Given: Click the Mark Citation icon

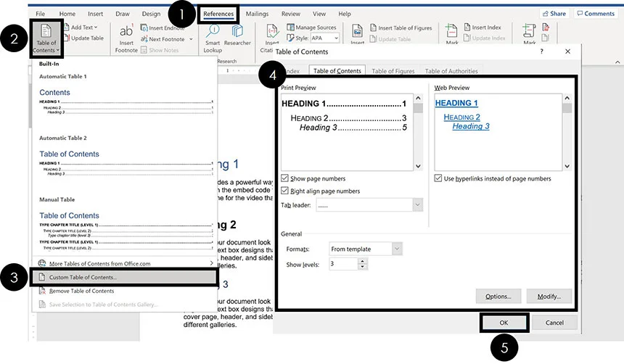Looking at the screenshot, I should tap(529, 31).
